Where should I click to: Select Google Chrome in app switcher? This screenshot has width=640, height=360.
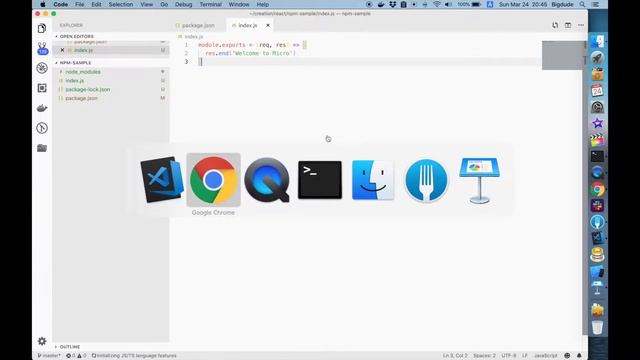213,180
